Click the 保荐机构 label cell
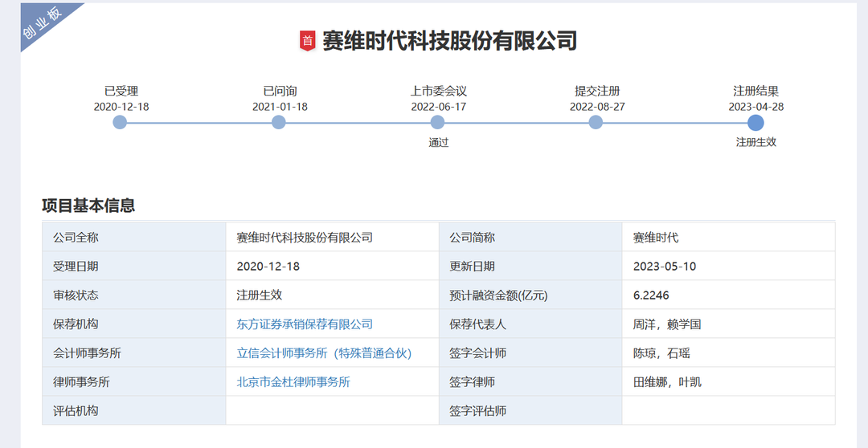 [134, 324]
